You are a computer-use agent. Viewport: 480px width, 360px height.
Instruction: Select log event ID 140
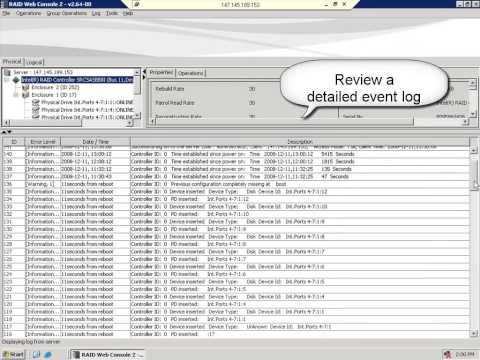tap(236, 154)
